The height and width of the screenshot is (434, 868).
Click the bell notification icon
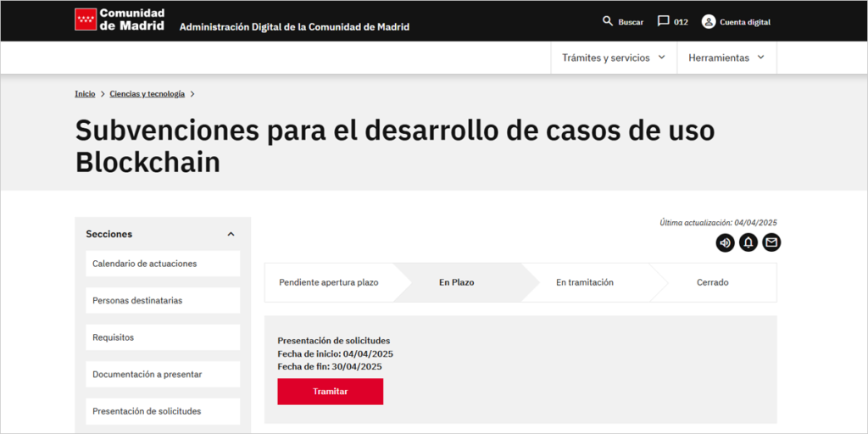pyautogui.click(x=748, y=243)
